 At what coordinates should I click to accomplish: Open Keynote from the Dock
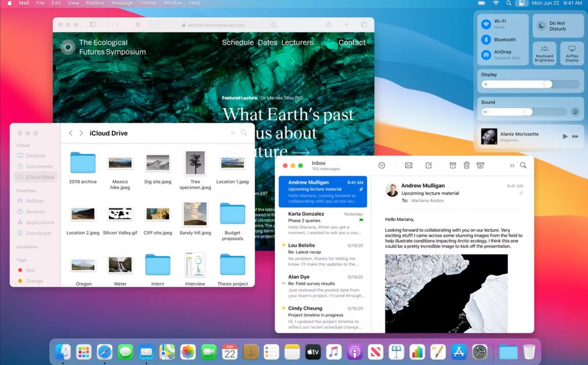tap(396, 352)
